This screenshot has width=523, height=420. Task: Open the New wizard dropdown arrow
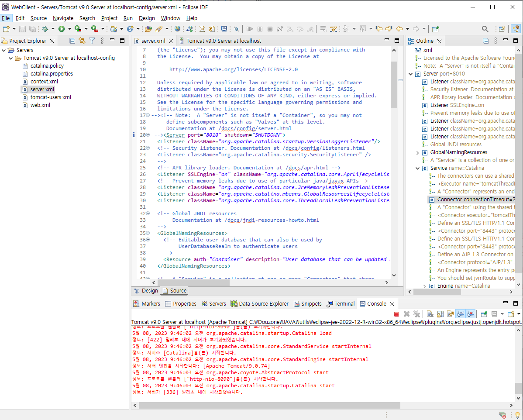click(14, 29)
